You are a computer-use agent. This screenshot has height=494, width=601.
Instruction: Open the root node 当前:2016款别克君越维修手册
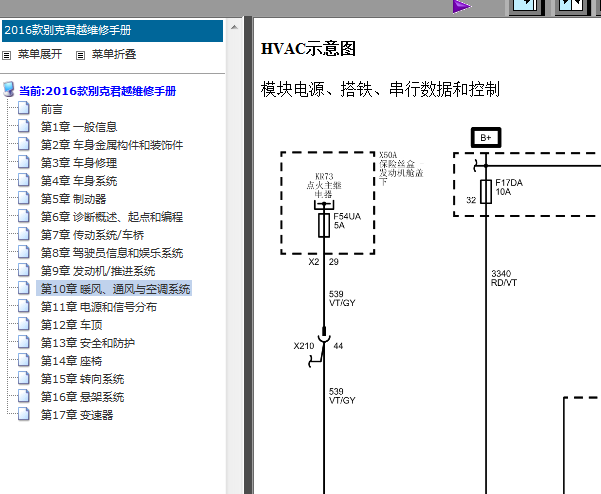pyautogui.click(x=97, y=91)
